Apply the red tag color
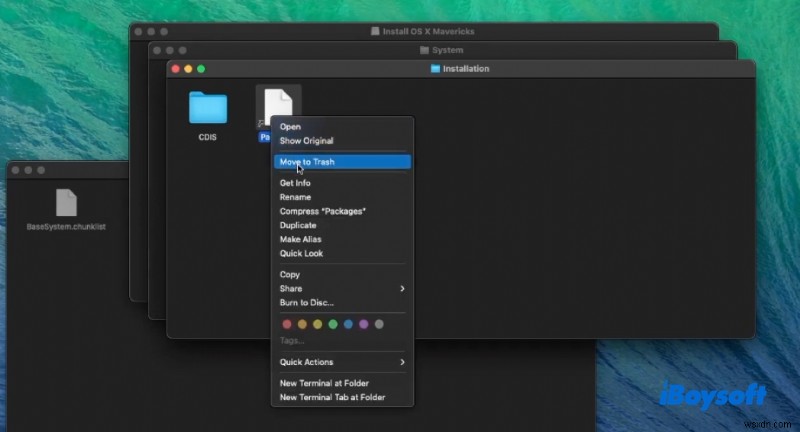800x432 pixels. click(x=287, y=324)
